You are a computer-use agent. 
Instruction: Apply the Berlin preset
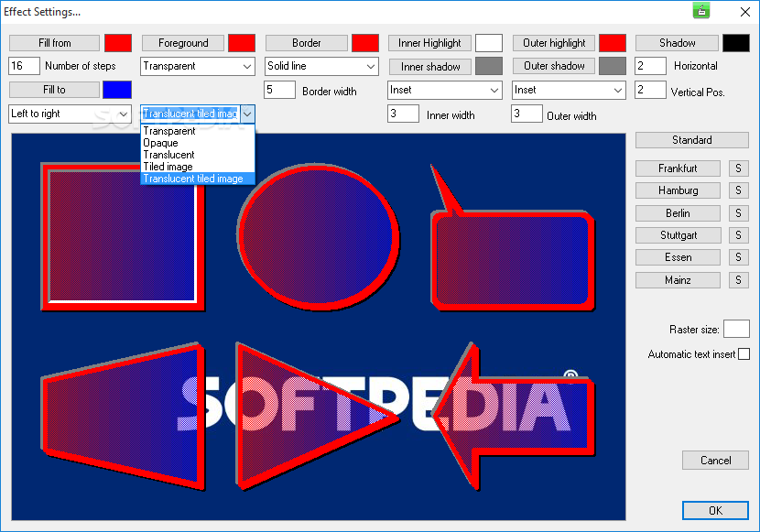coord(678,213)
